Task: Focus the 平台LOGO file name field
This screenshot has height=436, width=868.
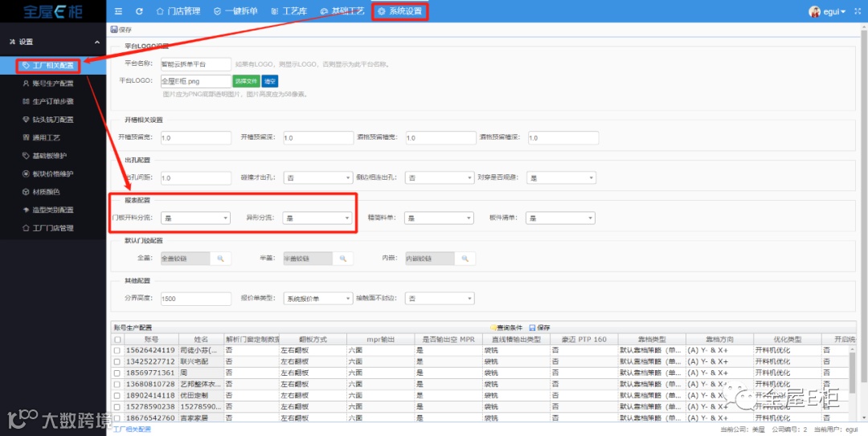Action: [196, 81]
